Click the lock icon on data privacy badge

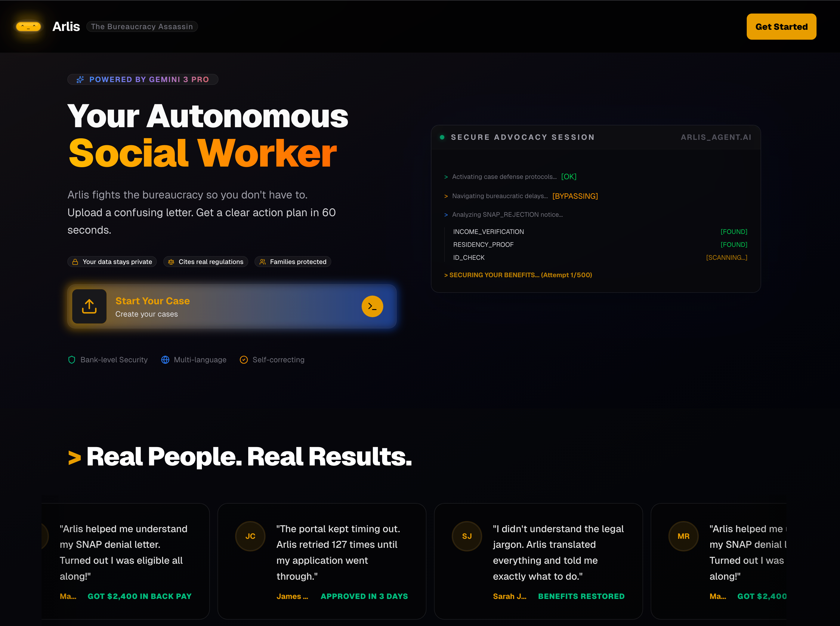pos(75,262)
